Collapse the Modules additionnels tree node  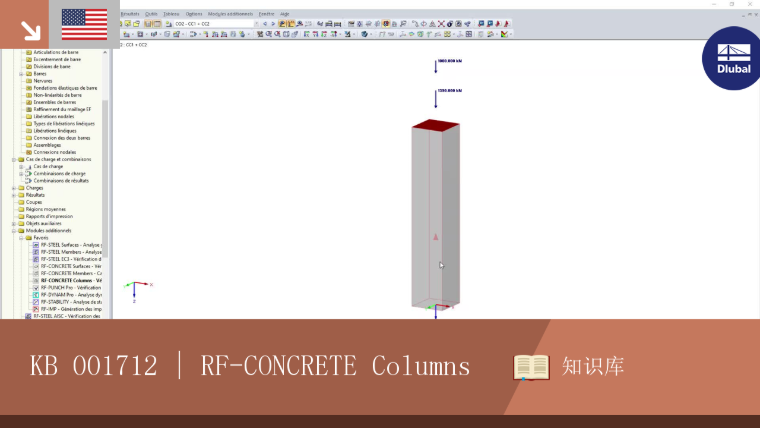pos(15,231)
